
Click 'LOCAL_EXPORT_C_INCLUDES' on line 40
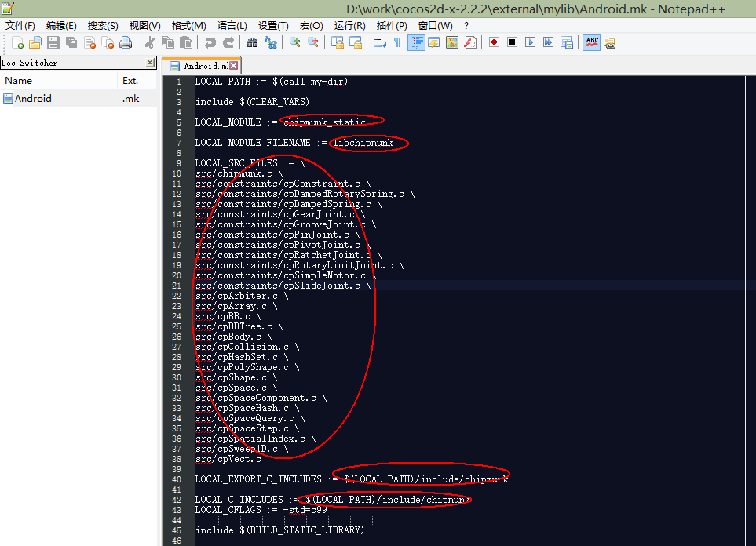coord(258,479)
